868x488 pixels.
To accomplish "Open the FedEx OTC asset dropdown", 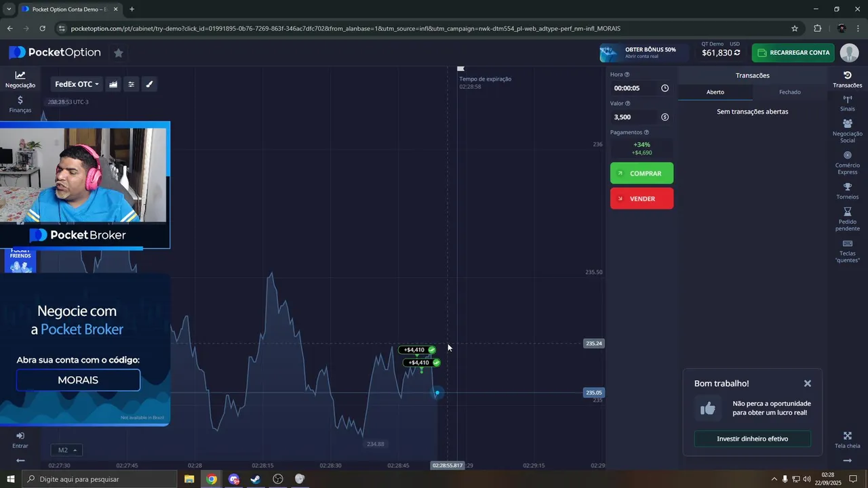I will click(77, 84).
